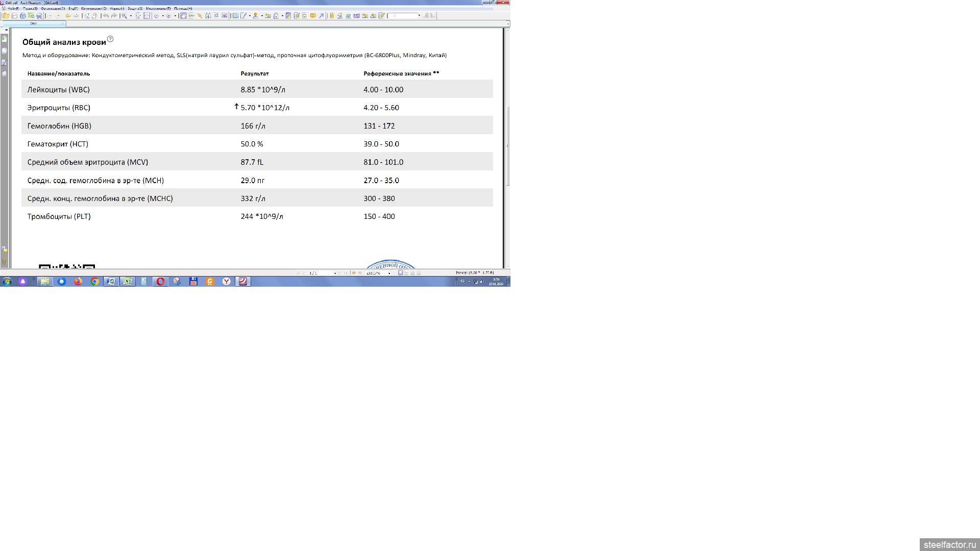This screenshot has height=551, width=980.
Task: Click the Undo arrow icon
Action: tap(106, 16)
